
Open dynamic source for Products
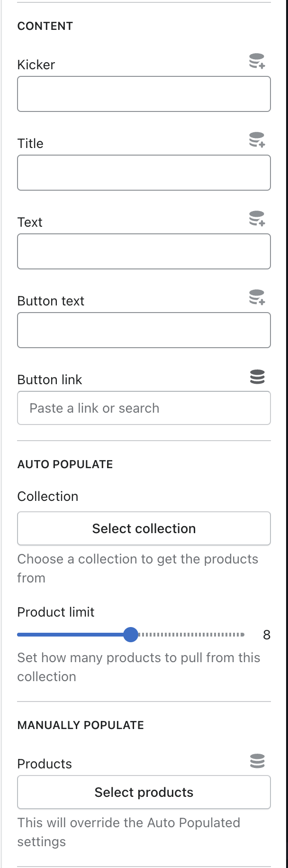(x=257, y=761)
